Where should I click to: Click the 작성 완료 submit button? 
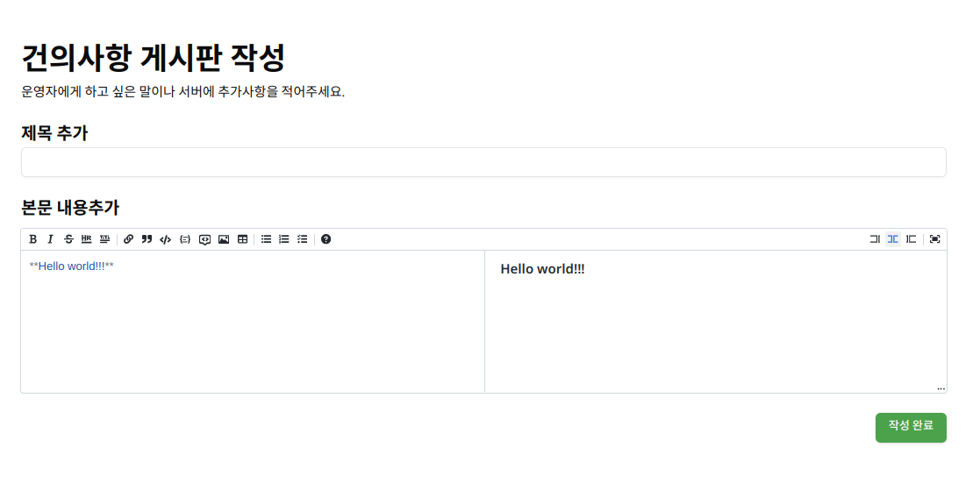(x=911, y=428)
